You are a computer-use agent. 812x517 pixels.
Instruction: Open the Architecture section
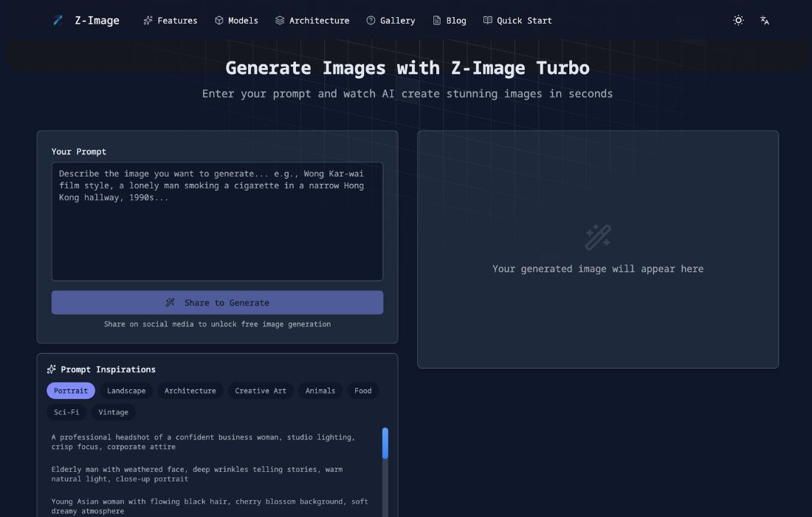[x=312, y=21]
